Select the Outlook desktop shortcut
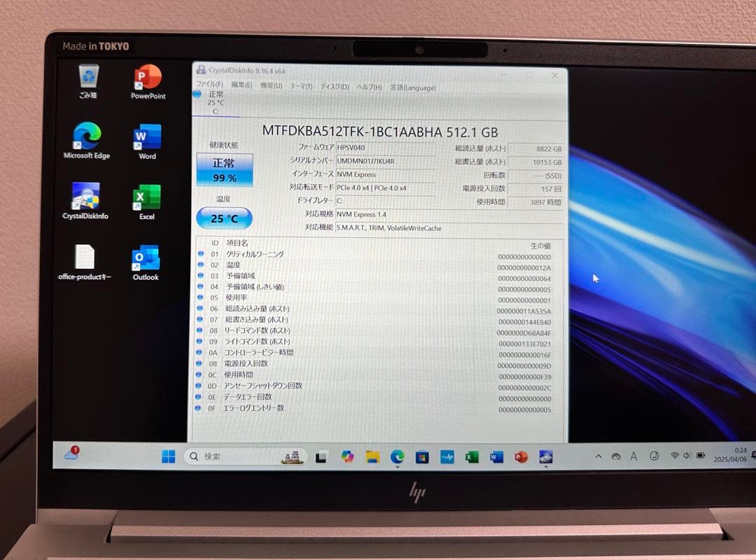This screenshot has width=756, height=560. (x=146, y=263)
